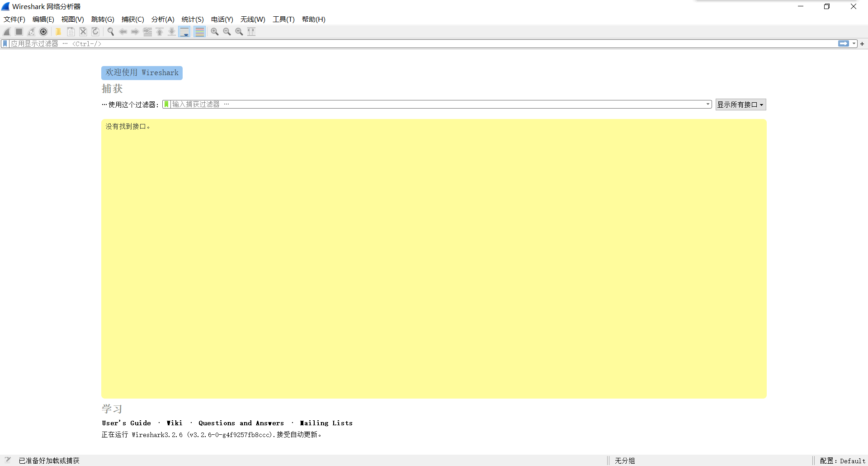Open the capture options gear icon
The height and width of the screenshot is (466, 868).
pos(43,32)
